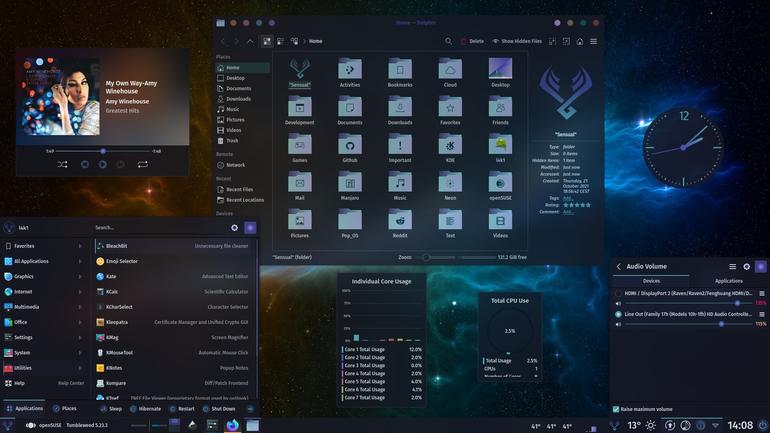Switch to the Places tab in launcher
This screenshot has width=770, height=433.
click(x=65, y=408)
